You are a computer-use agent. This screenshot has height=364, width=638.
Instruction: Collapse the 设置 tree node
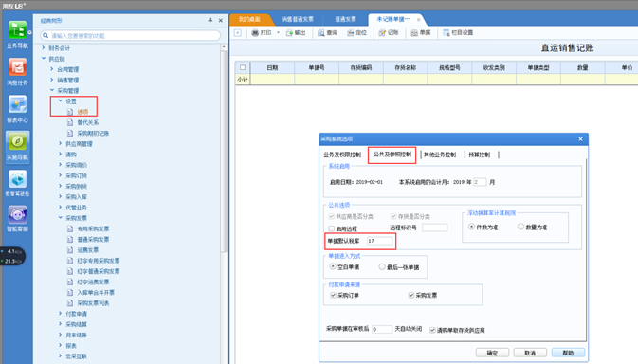61,100
